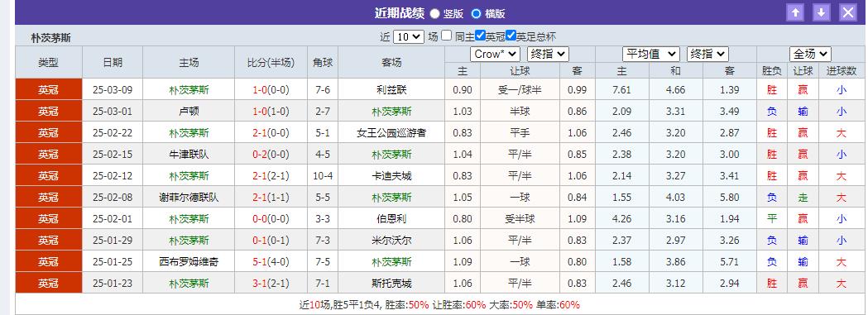The image size is (868, 315).
Task: Click handicap 受一/球半 cell
Action: pyautogui.click(x=520, y=89)
